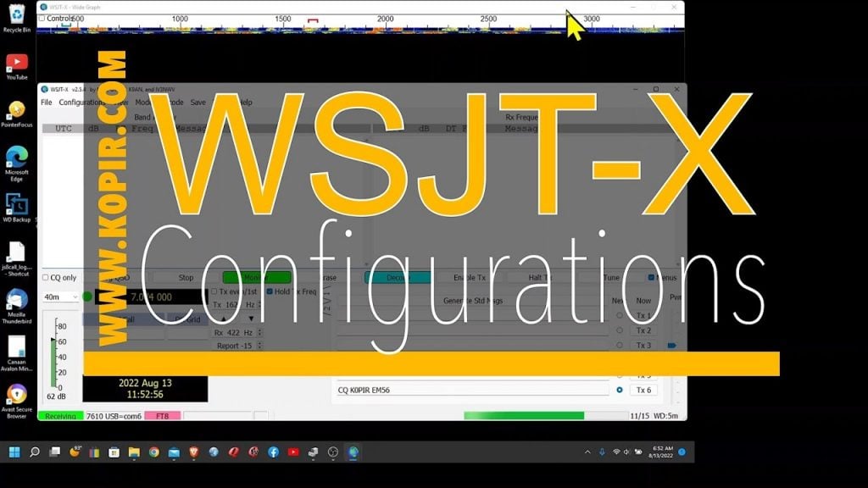This screenshot has height=488, width=868.
Task: Adjust Report -15 spinner
Action: click(259, 346)
